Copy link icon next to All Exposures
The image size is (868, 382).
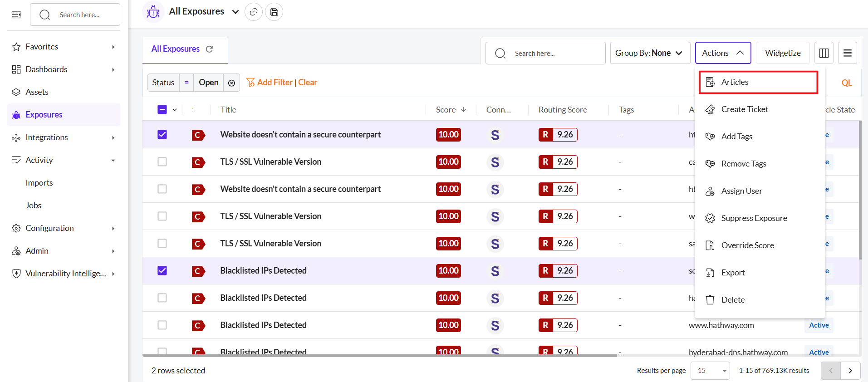pos(254,12)
